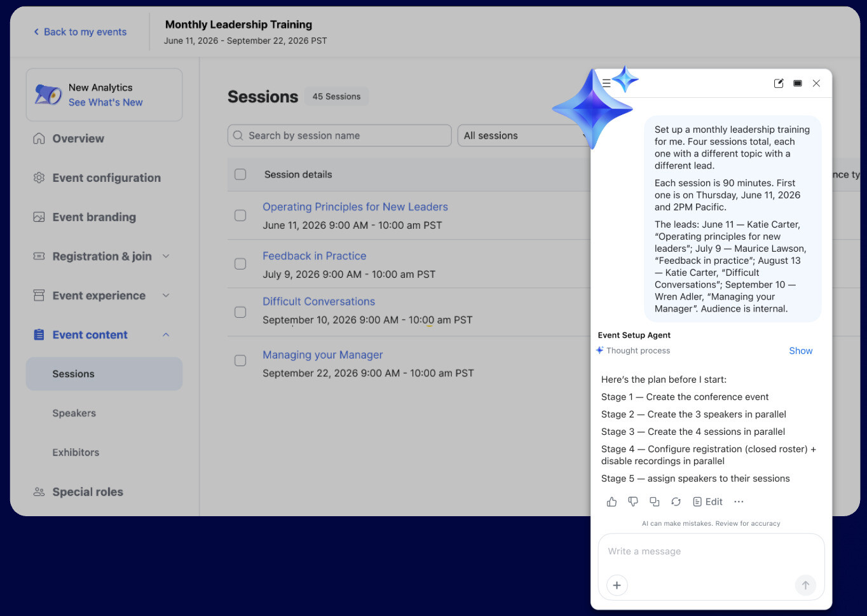Click the Event experience layout icon

[x=39, y=296]
